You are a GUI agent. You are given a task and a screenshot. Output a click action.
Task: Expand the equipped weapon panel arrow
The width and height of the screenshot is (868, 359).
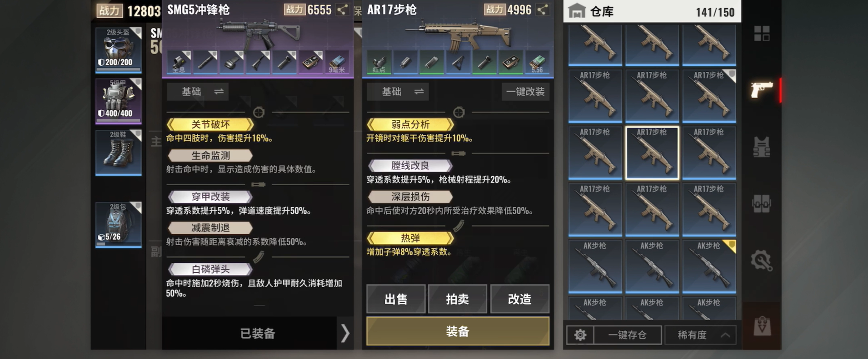[345, 333]
